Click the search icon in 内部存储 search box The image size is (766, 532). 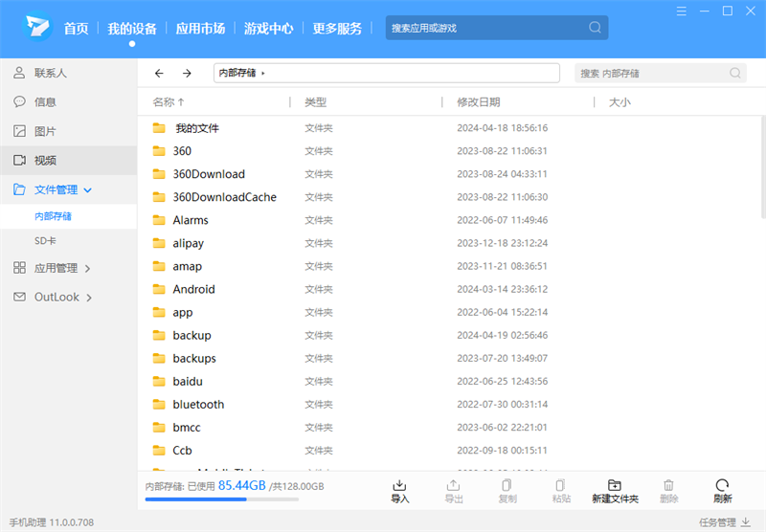[734, 74]
